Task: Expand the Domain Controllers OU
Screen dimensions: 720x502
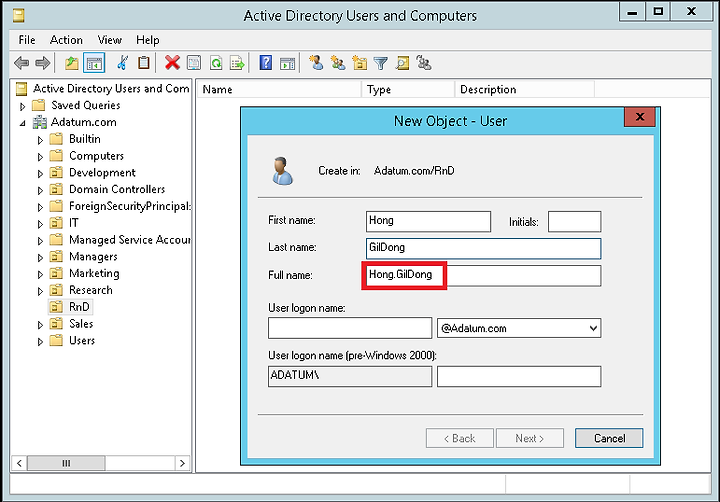Action: point(40,190)
